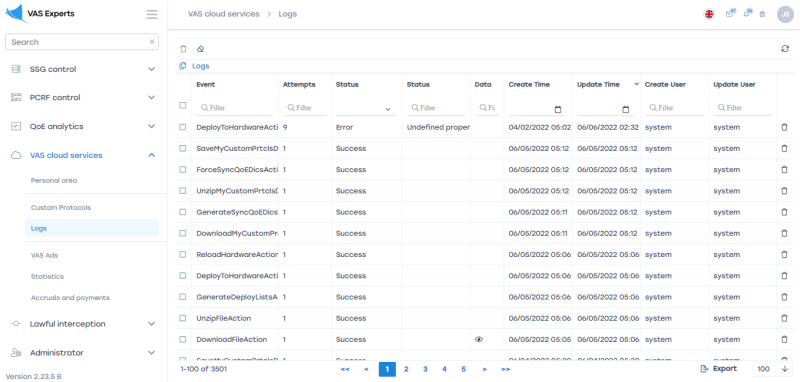View data of DownloadFileAction row

click(x=479, y=339)
